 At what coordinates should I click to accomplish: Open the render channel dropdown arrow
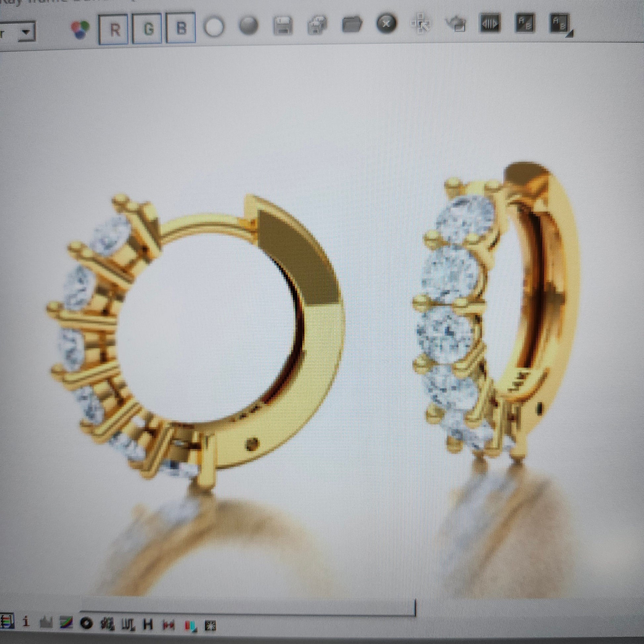click(x=26, y=32)
